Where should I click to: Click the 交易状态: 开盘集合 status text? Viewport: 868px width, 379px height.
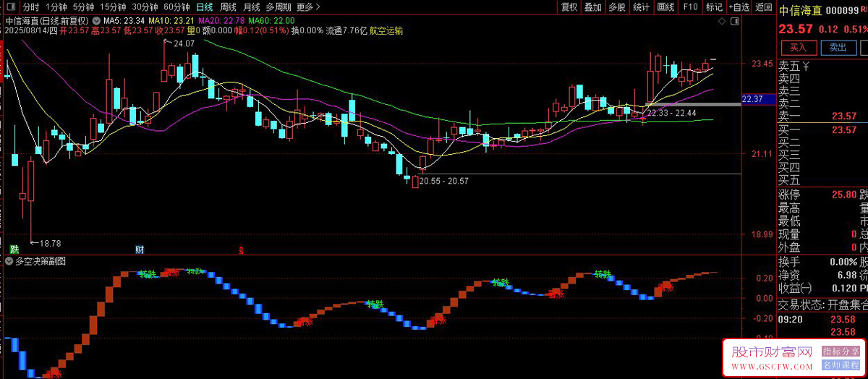(x=822, y=305)
